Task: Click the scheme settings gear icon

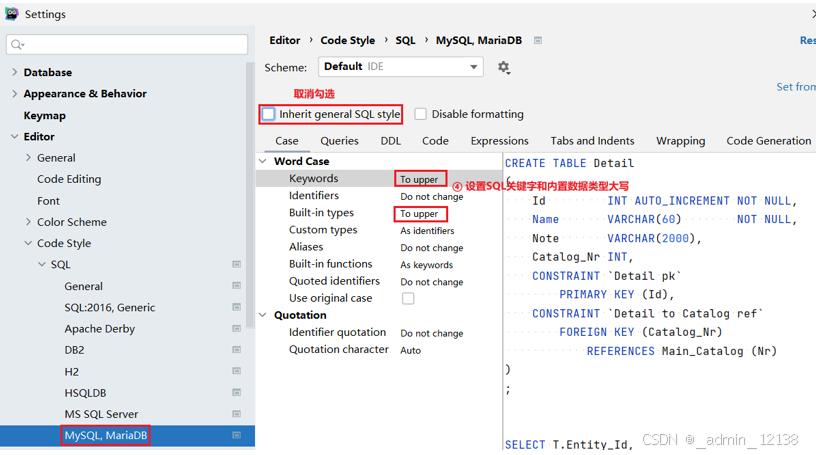Action: click(x=503, y=67)
